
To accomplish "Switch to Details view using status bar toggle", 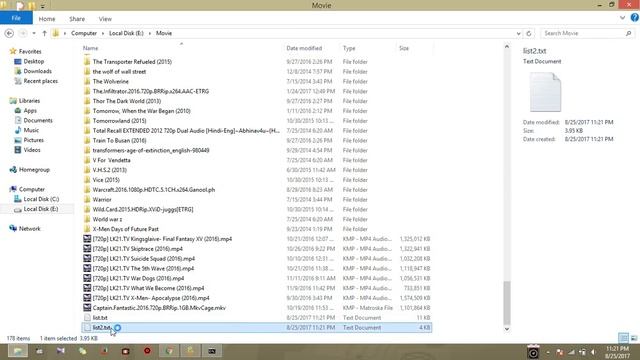I will [x=623, y=338].
